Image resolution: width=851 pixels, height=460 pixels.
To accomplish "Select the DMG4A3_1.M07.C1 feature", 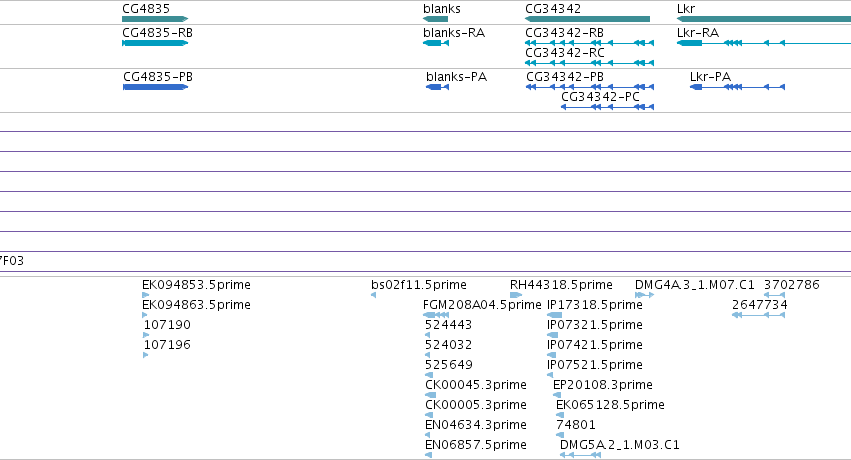I will tap(644, 295).
